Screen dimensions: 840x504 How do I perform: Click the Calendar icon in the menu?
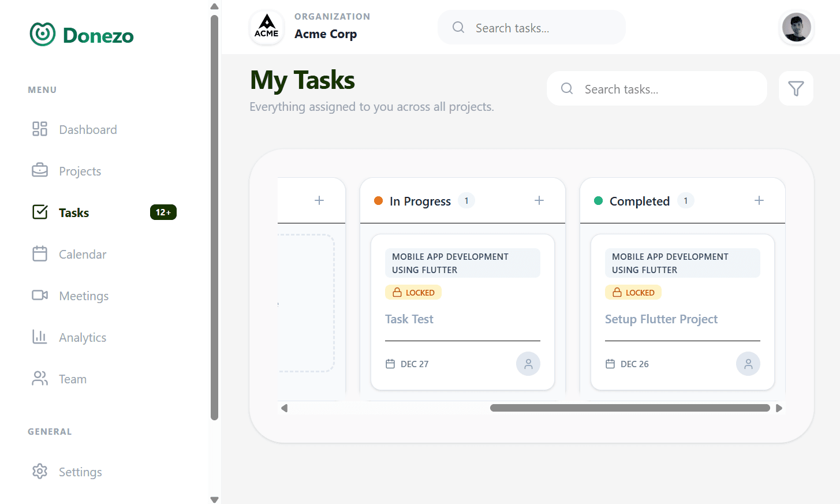pyautogui.click(x=39, y=254)
